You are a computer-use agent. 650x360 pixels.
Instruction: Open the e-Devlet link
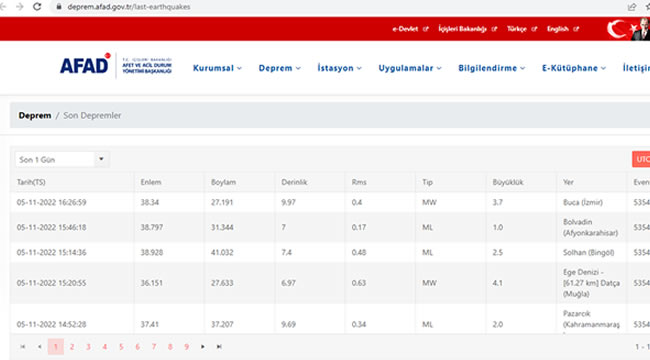click(410, 29)
